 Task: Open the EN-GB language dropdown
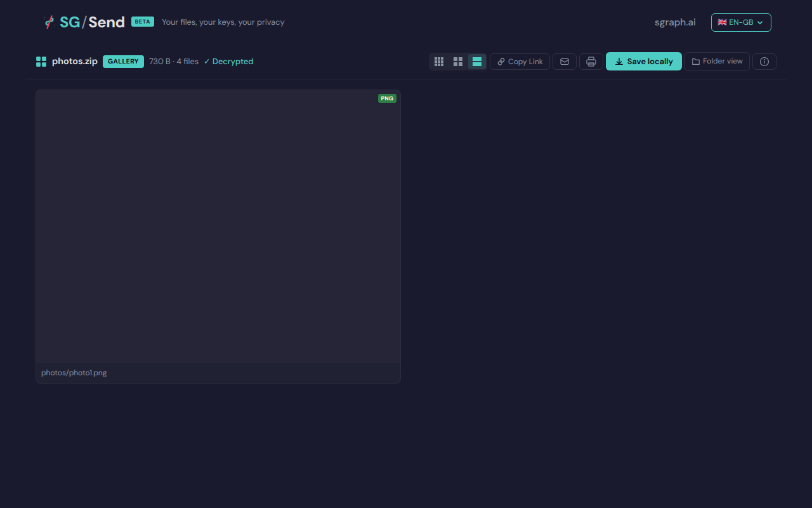[741, 22]
